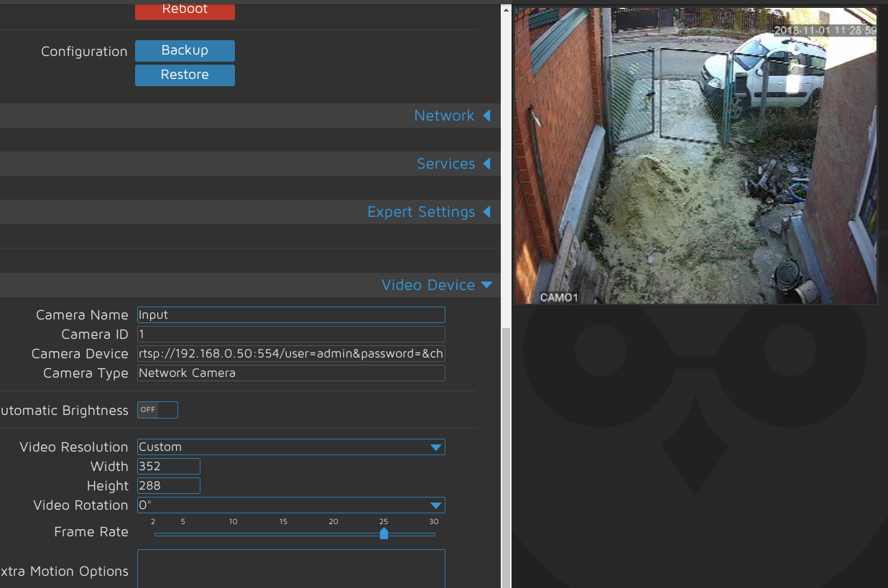
Task: Click the RTSP Camera Device URL field
Action: 290,353
